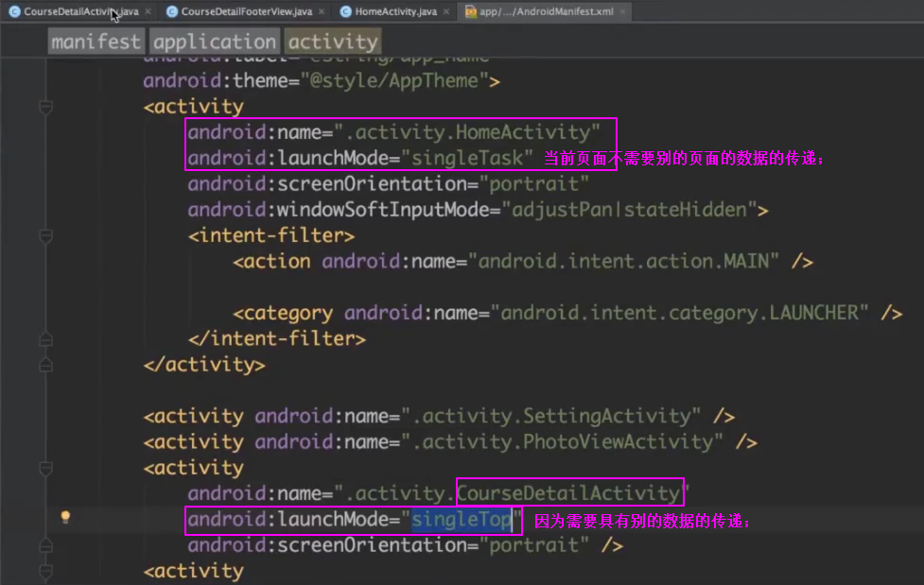Fold the intent-filter opening tag
Image resolution: width=924 pixels, height=585 pixels.
click(44, 235)
